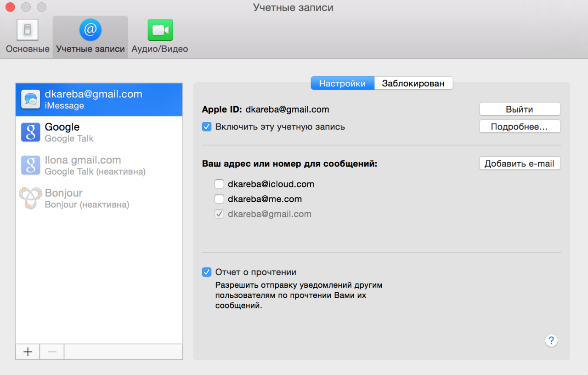Click the Google Talk (неактивна) status text
This screenshot has height=375, width=588.
[x=95, y=171]
